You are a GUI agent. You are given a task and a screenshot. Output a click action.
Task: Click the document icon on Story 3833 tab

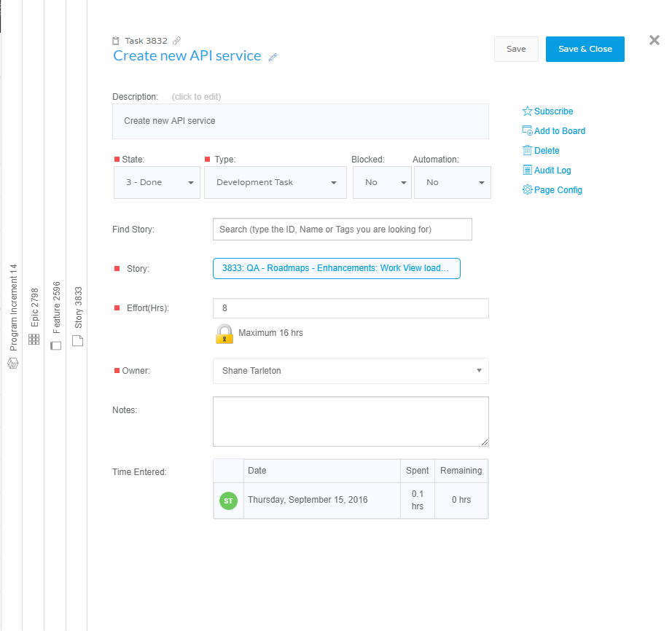coord(77,340)
